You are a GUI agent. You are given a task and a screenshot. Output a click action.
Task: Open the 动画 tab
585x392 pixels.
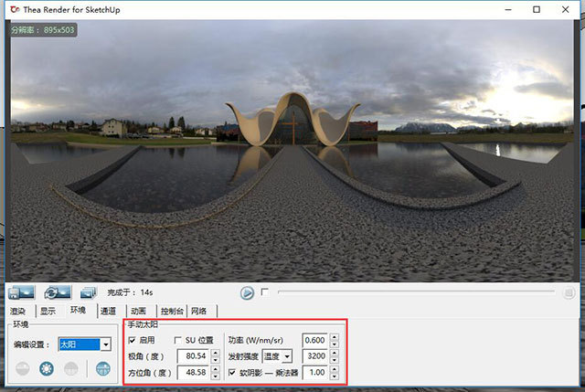(x=138, y=311)
